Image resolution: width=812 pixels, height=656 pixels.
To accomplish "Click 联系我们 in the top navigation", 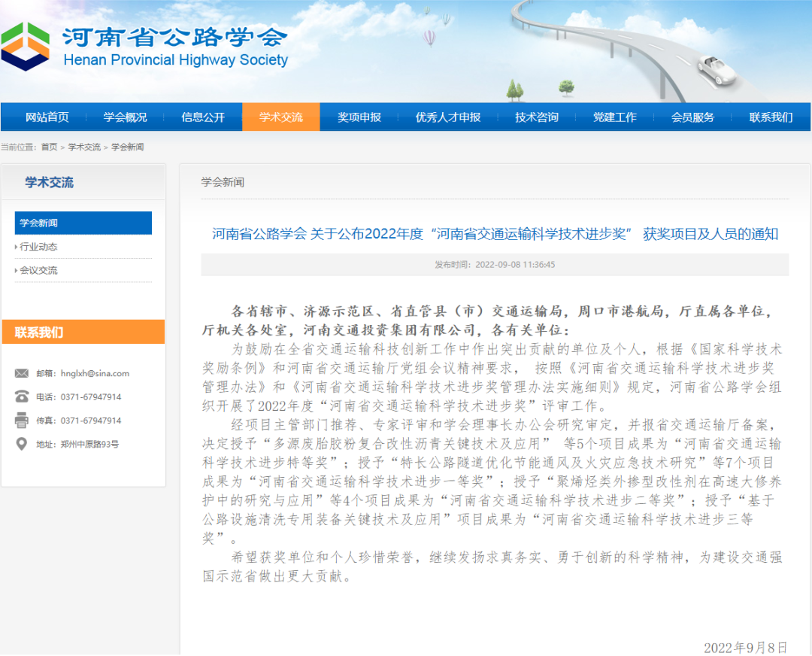I will click(771, 117).
